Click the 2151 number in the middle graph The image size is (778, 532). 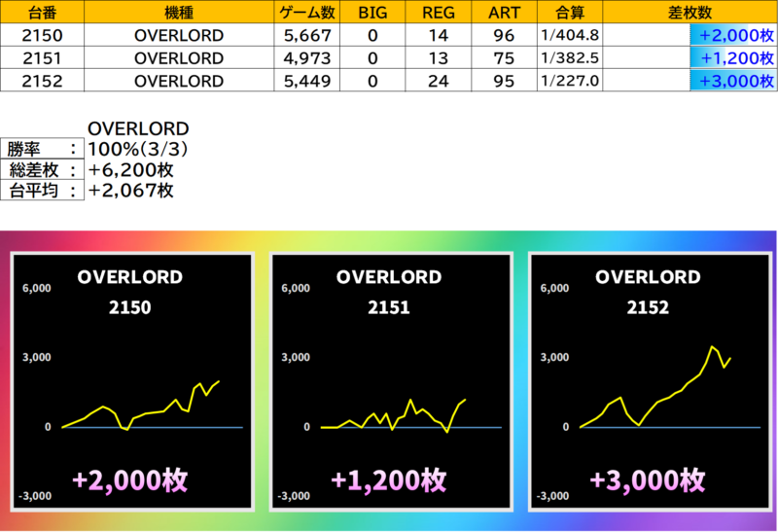389,307
